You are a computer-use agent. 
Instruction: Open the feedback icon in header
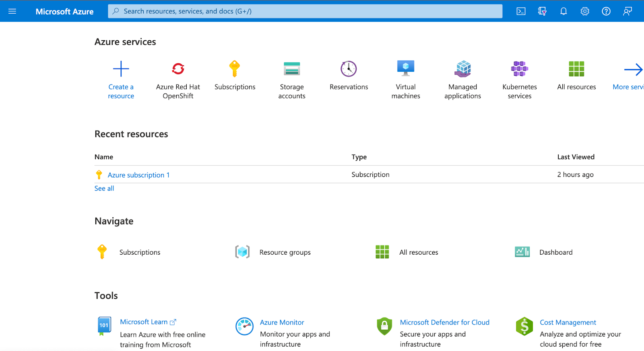(627, 11)
